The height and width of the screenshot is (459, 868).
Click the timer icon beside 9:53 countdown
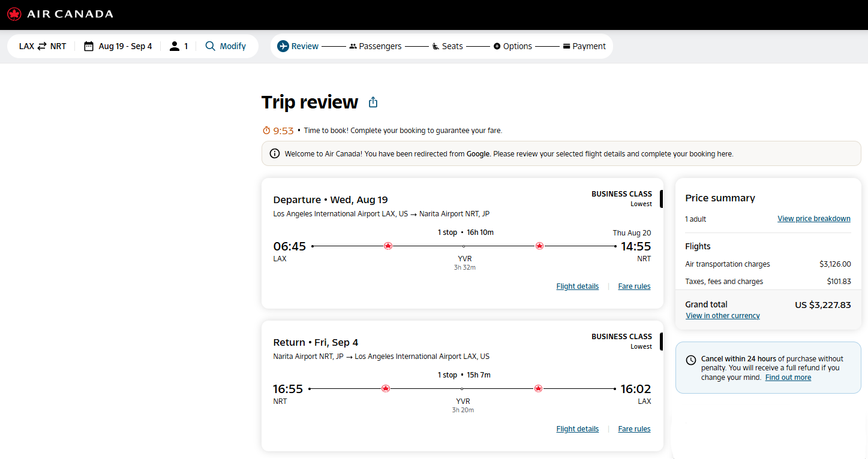(x=267, y=130)
